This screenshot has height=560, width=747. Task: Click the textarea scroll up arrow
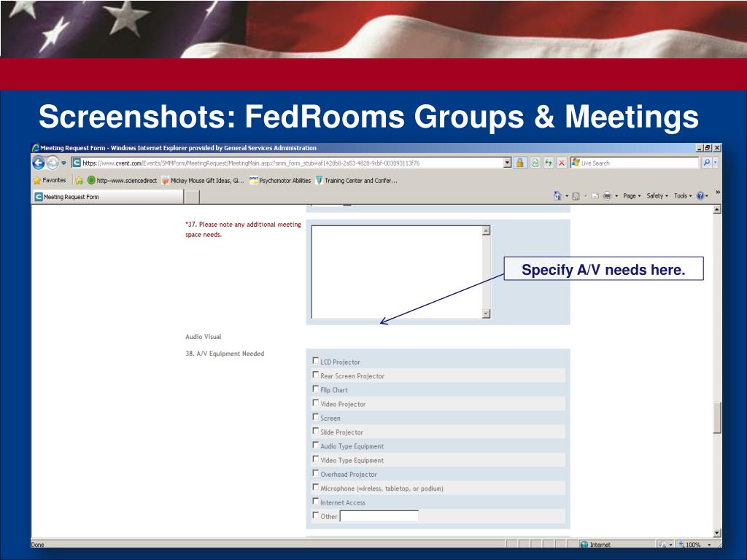pyautogui.click(x=486, y=230)
